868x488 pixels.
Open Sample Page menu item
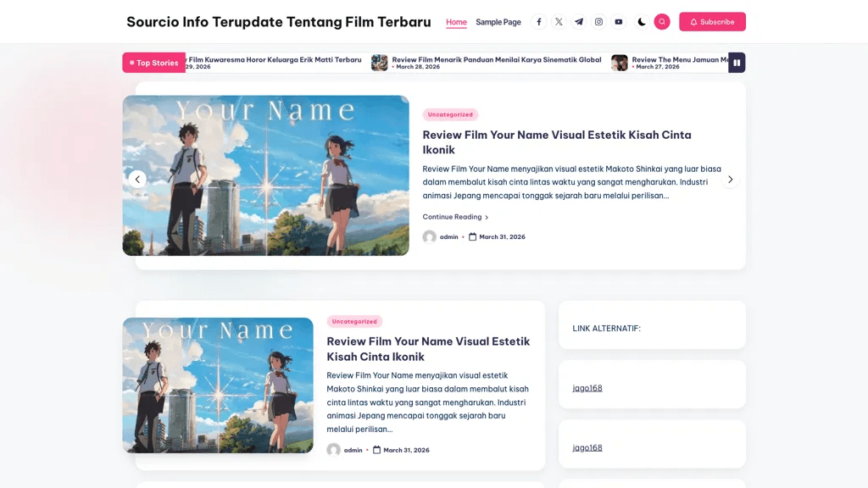[498, 22]
